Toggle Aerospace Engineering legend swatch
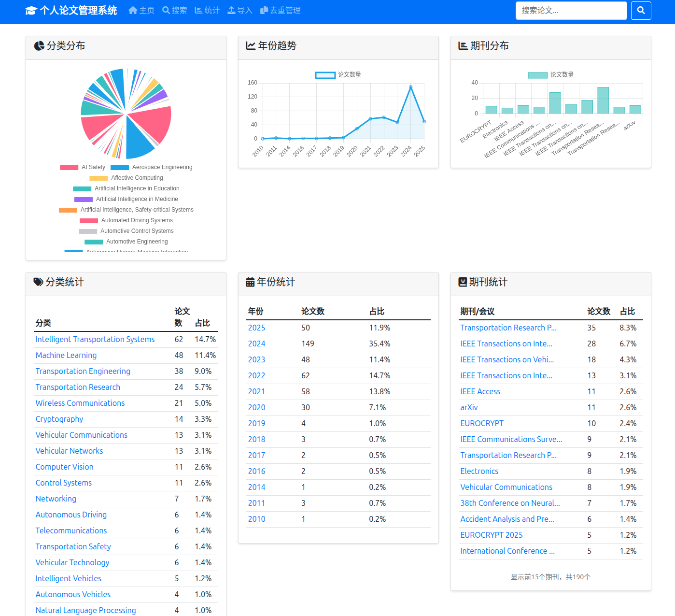This screenshot has height=616, width=675. [x=120, y=168]
